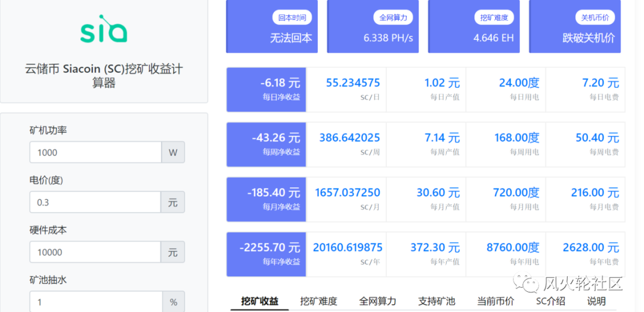Viewport: 644px width, 312px height.
Task: Click the 372.30 元 yearly output value
Action: pyautogui.click(x=435, y=248)
